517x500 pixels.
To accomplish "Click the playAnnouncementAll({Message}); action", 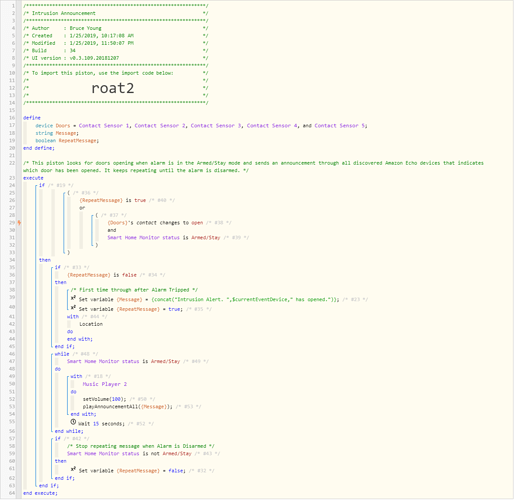I will coord(128,407).
